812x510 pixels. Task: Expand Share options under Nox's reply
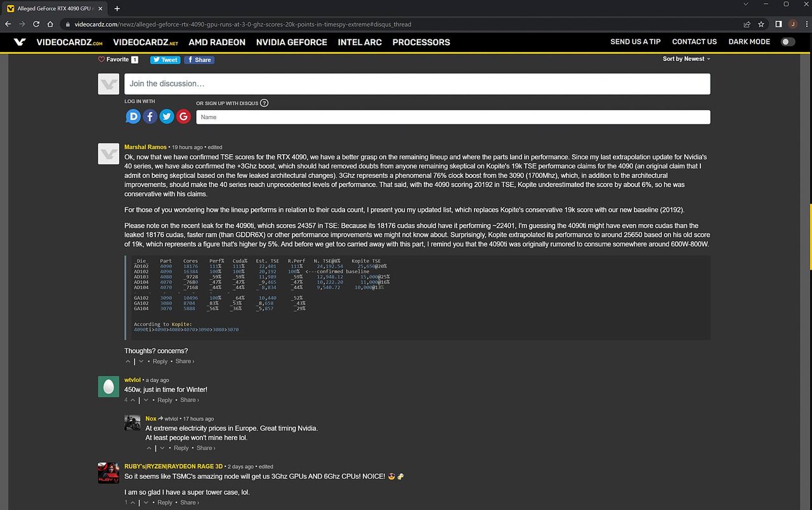[206, 448]
